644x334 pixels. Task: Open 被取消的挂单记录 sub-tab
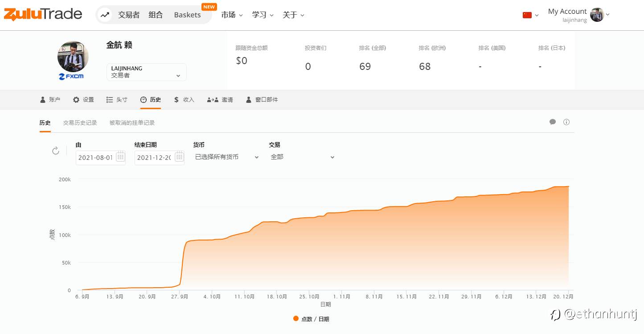click(132, 122)
